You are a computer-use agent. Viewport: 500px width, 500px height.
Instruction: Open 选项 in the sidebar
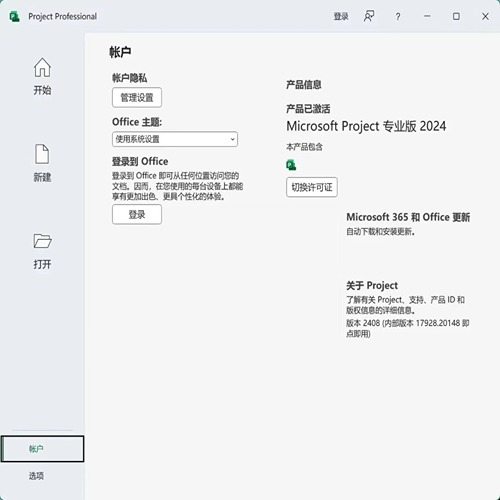pos(36,476)
